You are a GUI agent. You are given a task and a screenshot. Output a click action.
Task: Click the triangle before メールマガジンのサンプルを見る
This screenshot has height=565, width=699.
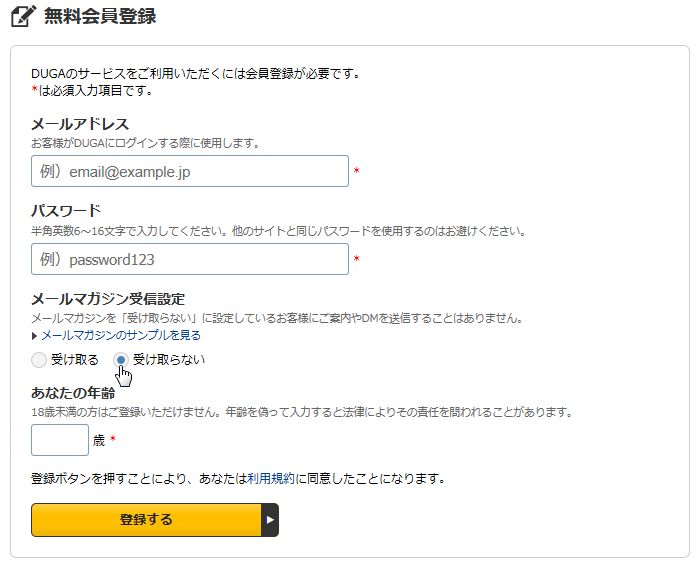34,336
